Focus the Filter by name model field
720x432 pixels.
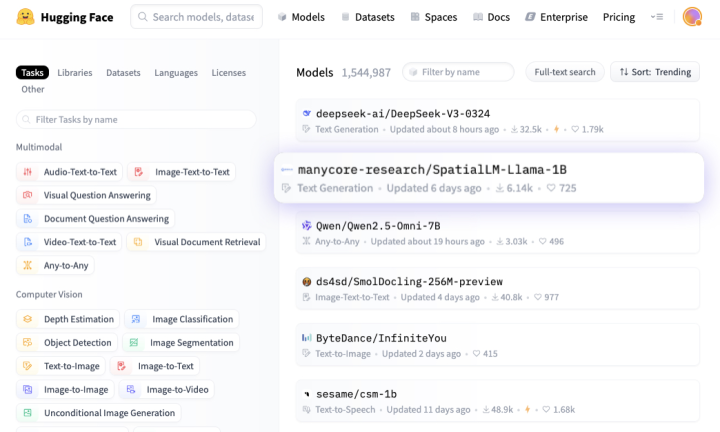[x=458, y=72]
